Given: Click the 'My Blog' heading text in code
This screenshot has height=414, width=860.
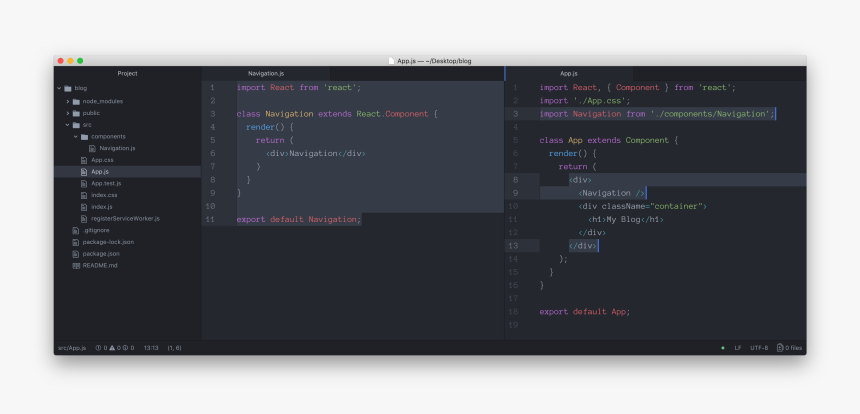Looking at the screenshot, I should [623, 219].
